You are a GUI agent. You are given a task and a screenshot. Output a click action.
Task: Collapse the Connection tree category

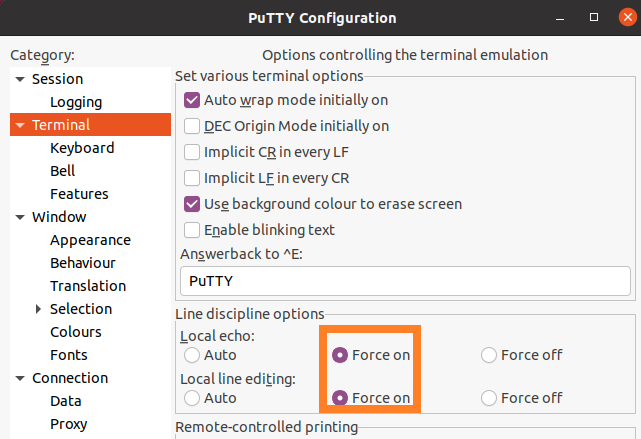click(x=20, y=378)
